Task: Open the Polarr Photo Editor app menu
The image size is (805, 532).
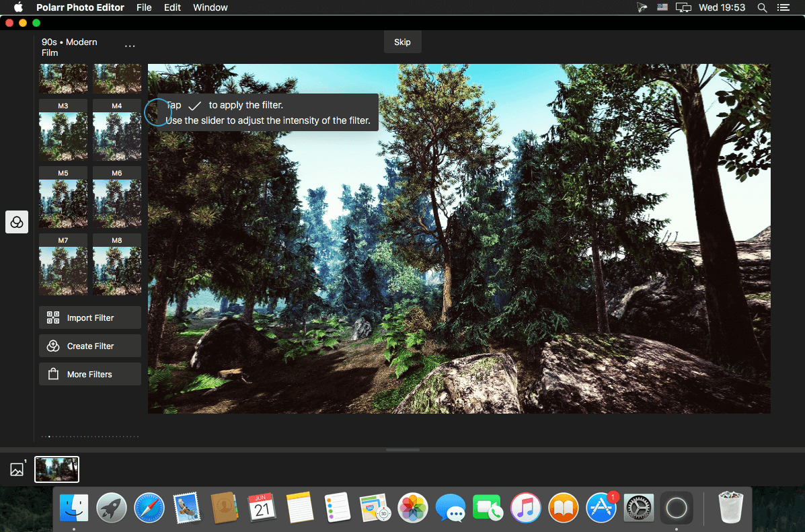Action: [80, 7]
